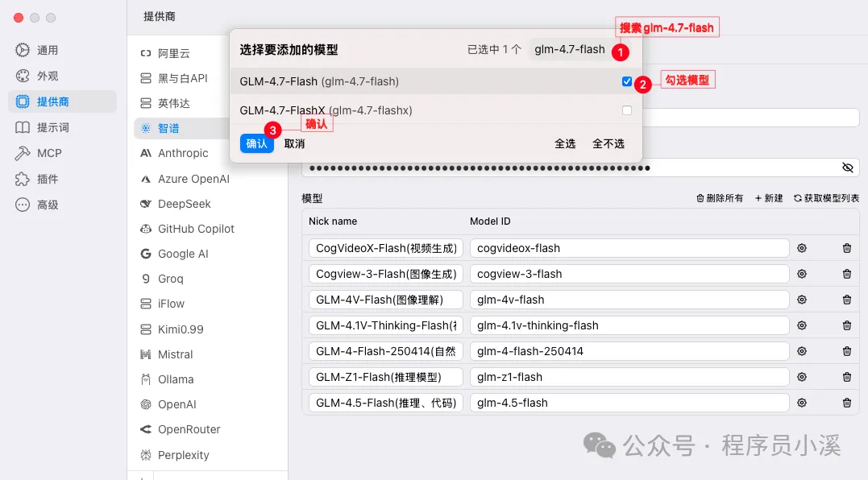Open settings gear for glm-4v-flash model
This screenshot has width=868, height=480.
click(802, 300)
